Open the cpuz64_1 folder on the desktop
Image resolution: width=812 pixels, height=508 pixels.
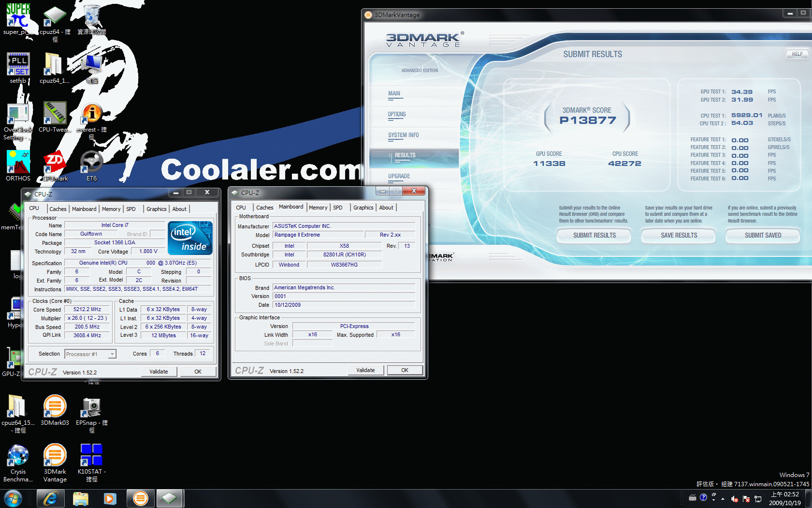(55, 68)
